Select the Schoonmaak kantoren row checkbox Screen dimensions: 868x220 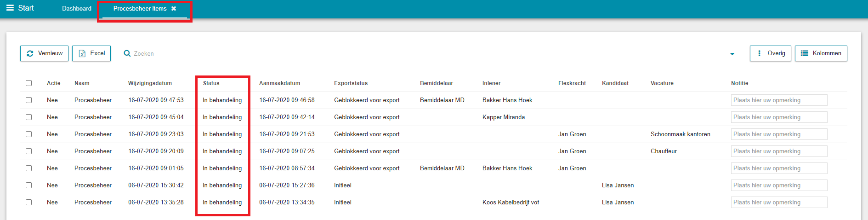pyautogui.click(x=28, y=134)
